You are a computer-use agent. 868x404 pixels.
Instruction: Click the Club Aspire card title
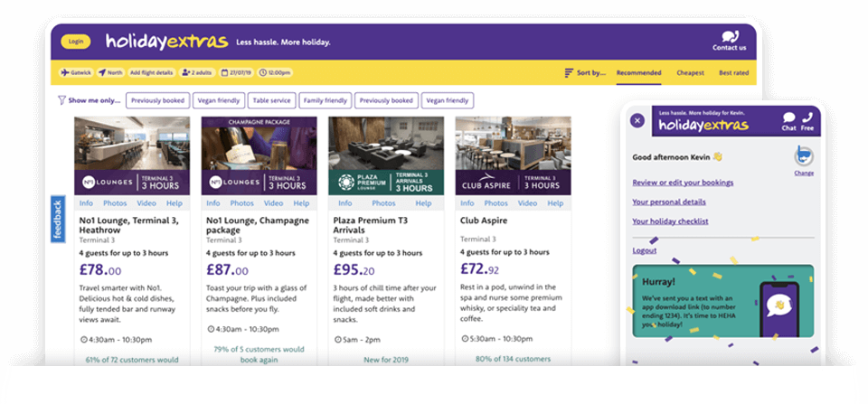coord(483,221)
